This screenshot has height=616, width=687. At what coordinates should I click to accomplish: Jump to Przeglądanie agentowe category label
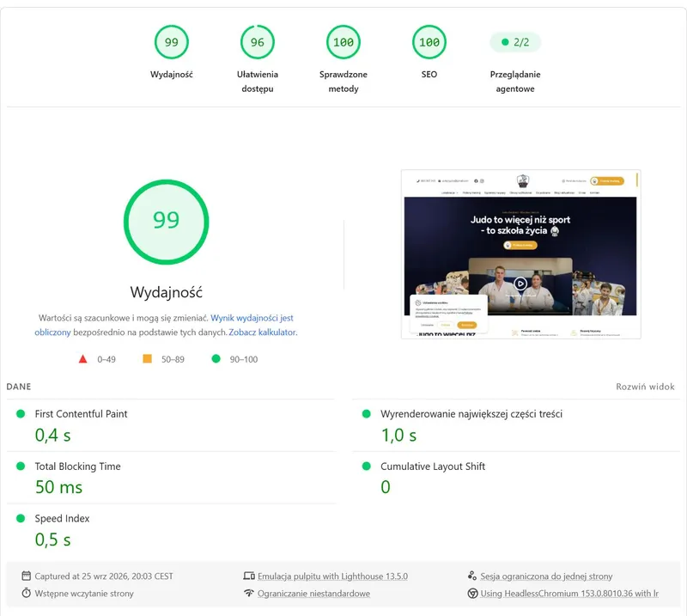point(515,82)
